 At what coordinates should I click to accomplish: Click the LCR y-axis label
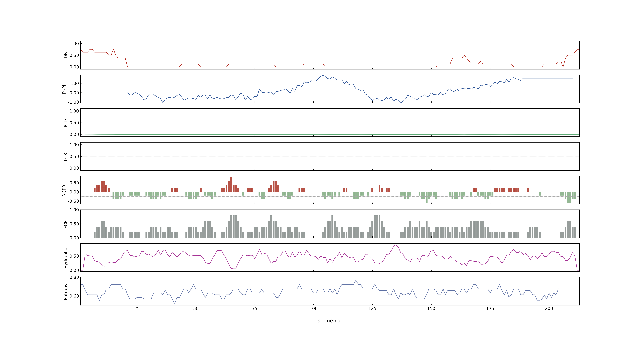click(66, 157)
